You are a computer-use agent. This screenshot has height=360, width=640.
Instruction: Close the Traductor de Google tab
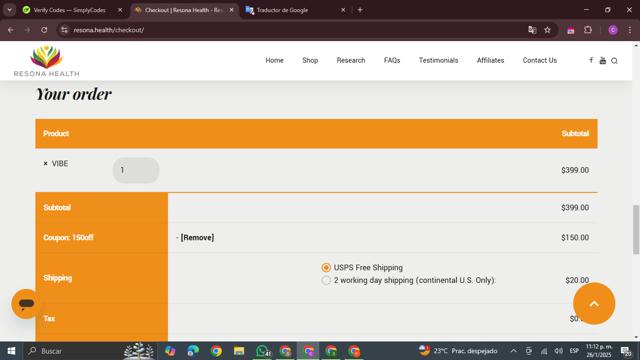343,10
